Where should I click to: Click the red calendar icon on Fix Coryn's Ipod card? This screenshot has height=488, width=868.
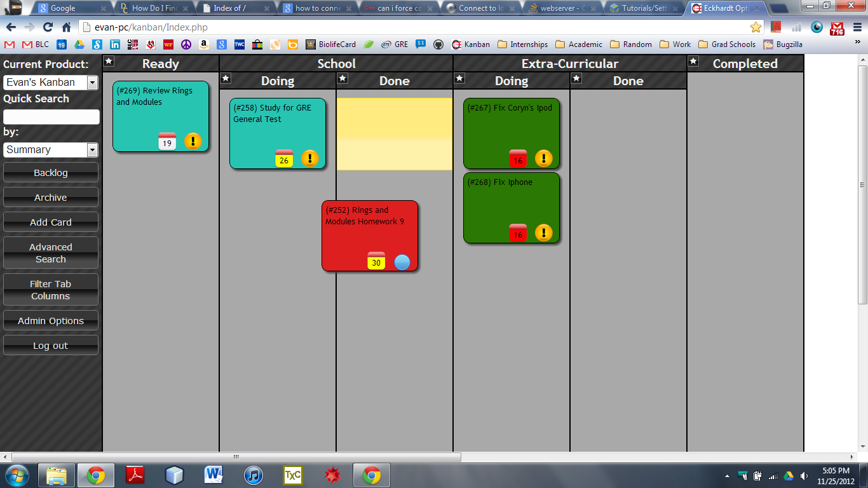518,158
